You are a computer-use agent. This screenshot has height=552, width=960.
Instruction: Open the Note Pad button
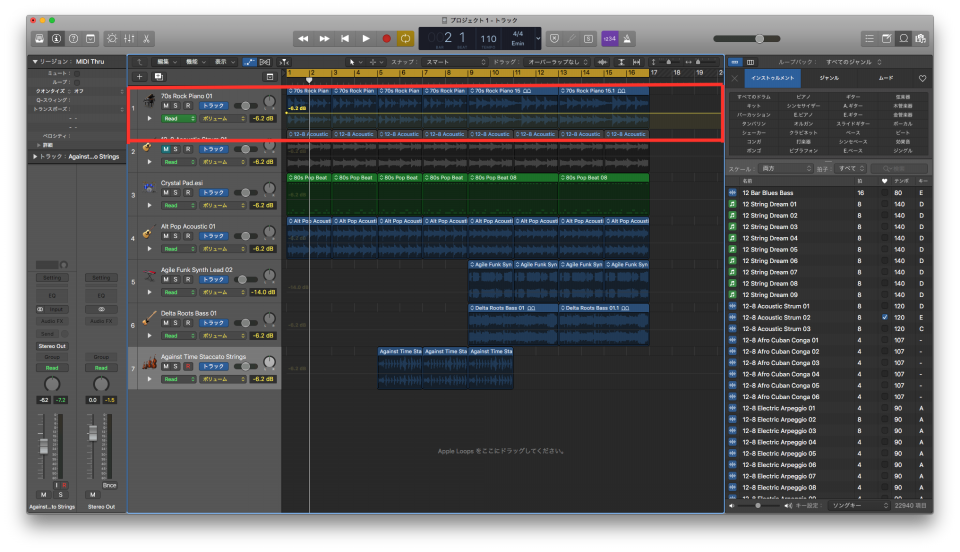pyautogui.click(x=887, y=39)
